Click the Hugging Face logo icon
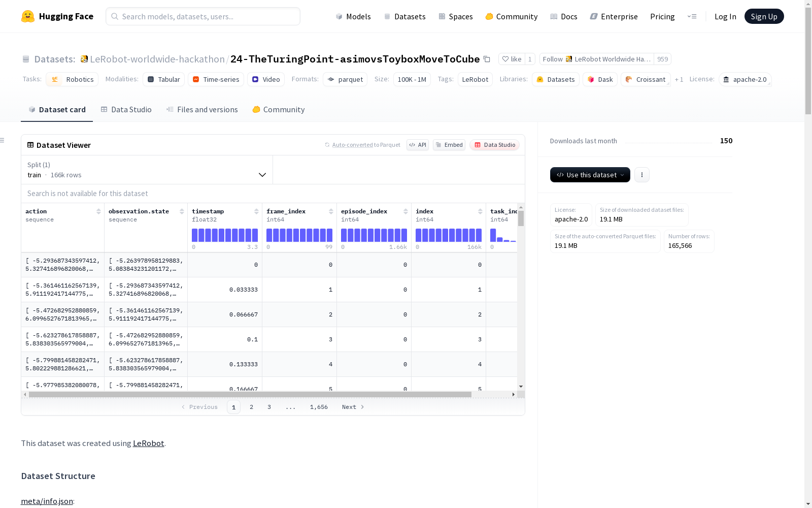This screenshot has width=812, height=508. pos(28,16)
